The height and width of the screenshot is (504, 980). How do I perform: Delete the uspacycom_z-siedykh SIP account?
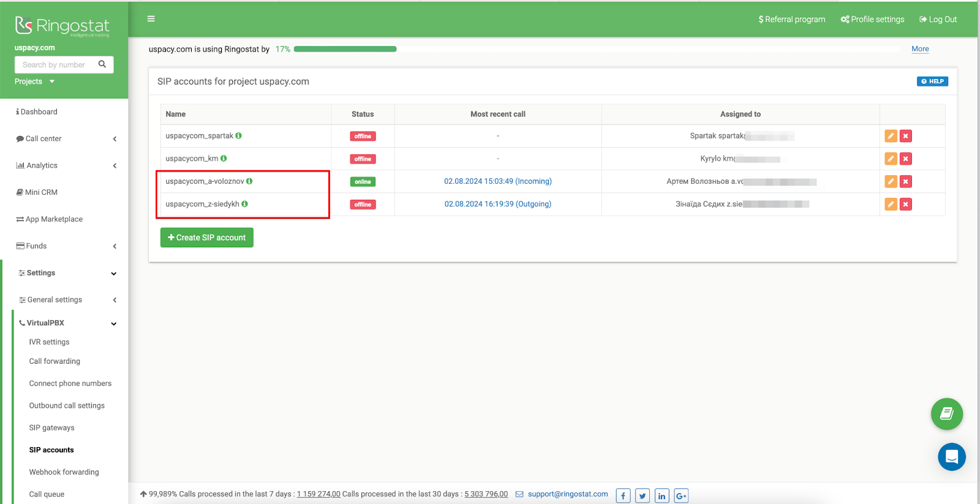pyautogui.click(x=906, y=204)
